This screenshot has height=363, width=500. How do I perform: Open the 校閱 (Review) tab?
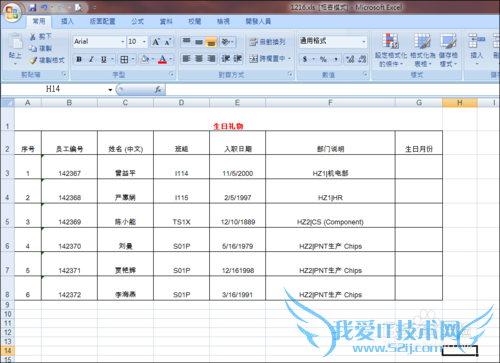[x=195, y=21]
